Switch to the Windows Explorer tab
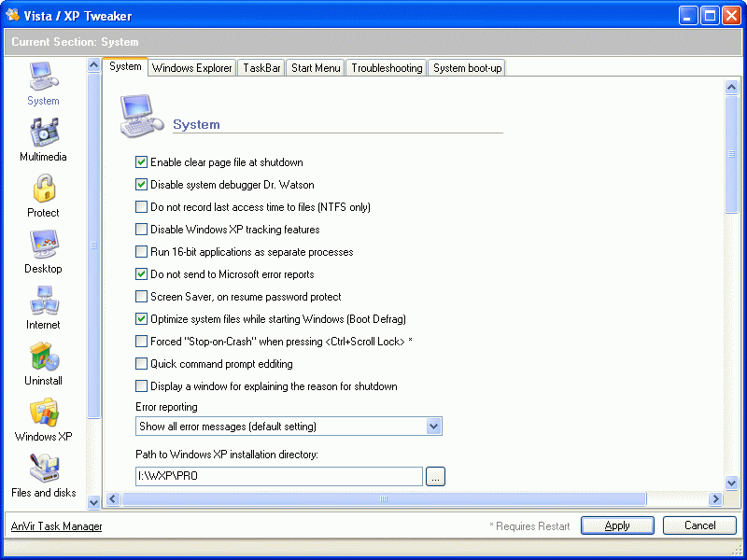747x560 pixels. click(x=192, y=68)
